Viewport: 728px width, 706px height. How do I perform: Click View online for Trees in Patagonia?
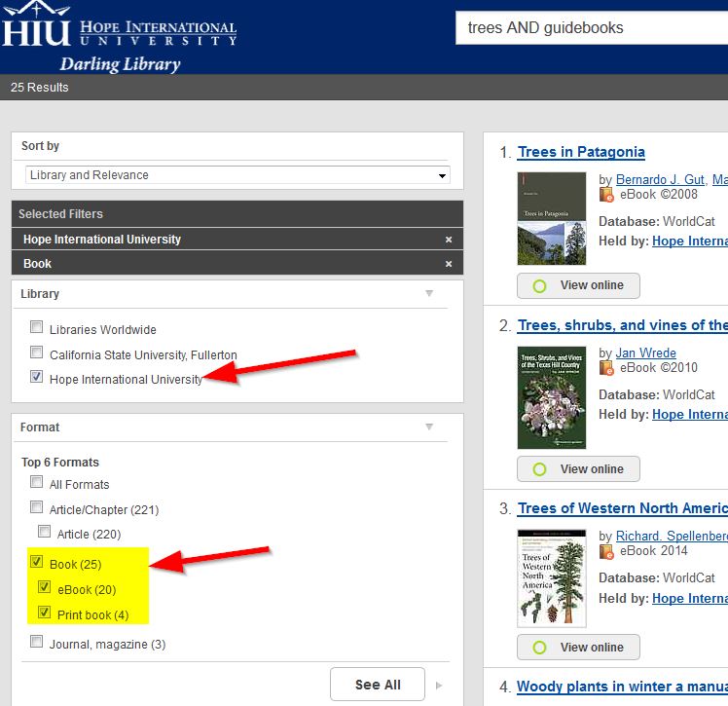[x=578, y=285]
